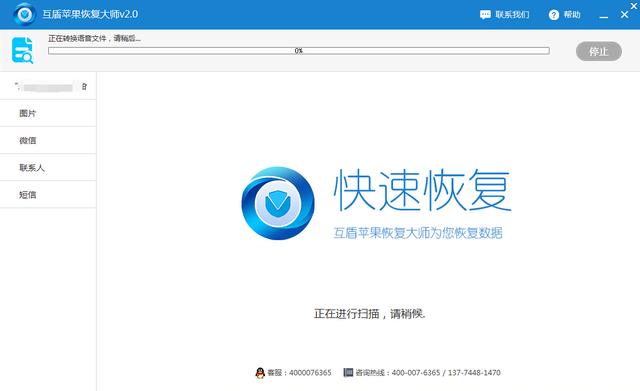Click the 联系我们 link text
The width and height of the screenshot is (640, 391).
tap(512, 15)
